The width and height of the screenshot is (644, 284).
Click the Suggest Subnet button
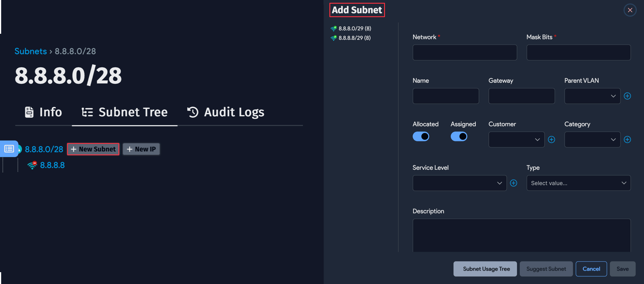[x=546, y=269]
